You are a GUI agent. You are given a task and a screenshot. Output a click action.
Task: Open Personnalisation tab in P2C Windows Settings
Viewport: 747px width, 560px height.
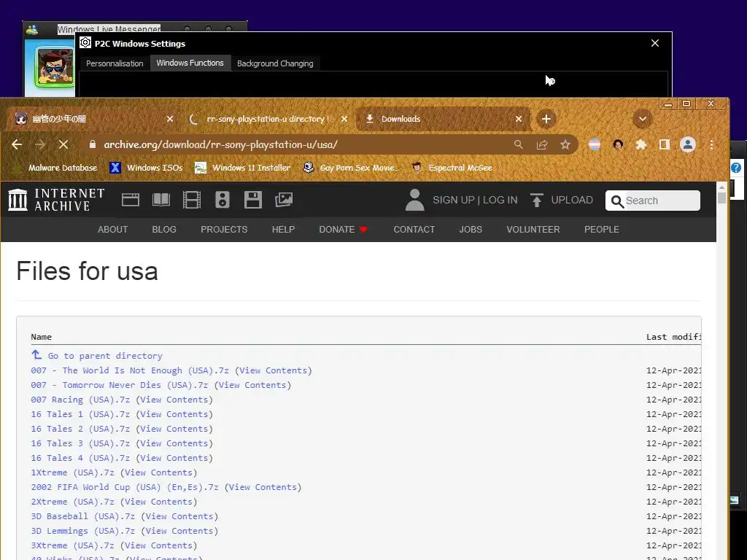115,63
